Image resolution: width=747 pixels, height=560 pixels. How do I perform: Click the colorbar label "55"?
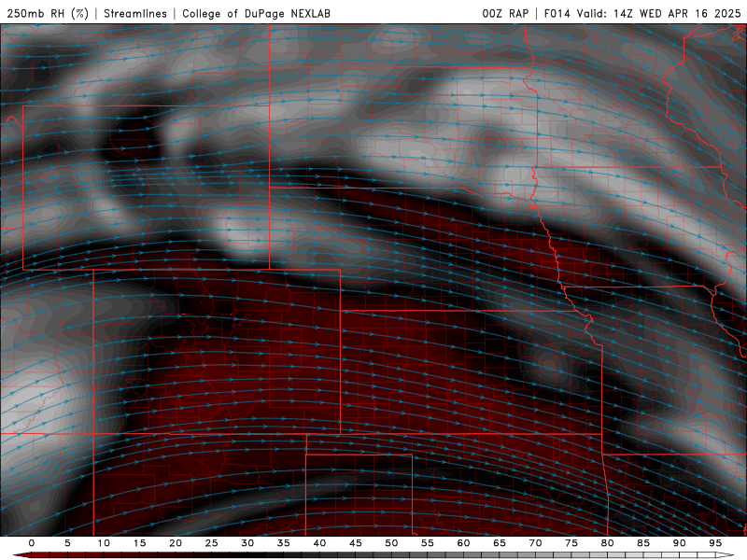pos(428,543)
